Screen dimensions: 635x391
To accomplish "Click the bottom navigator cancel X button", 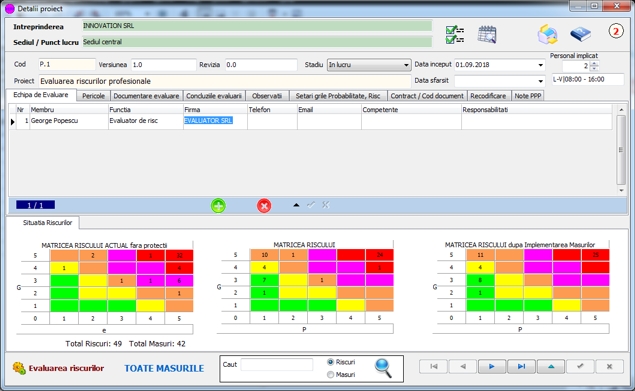I will pos(609,366).
